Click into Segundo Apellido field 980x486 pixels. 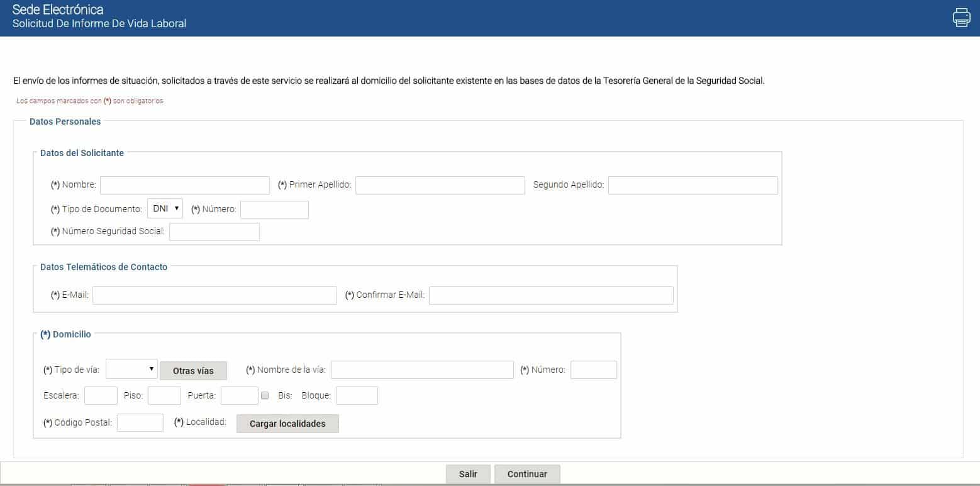tap(693, 185)
